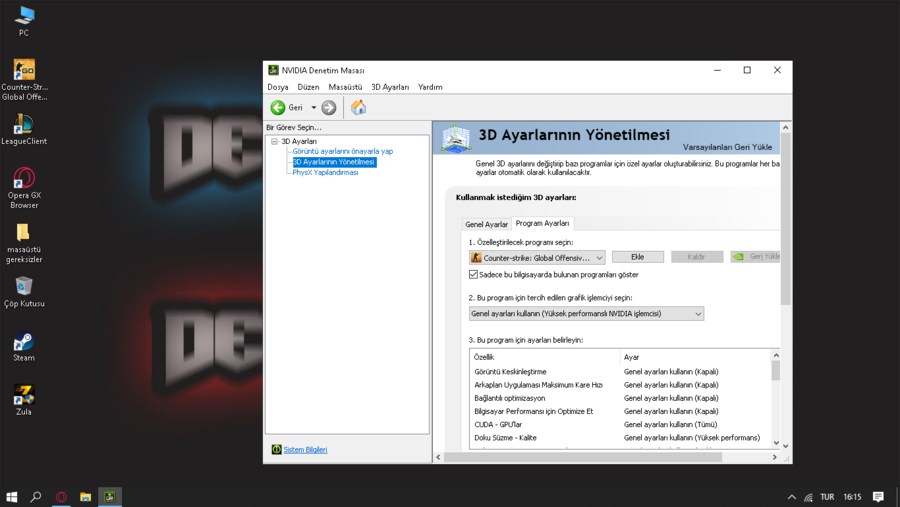Open the preferred graphics processor dropdown

pyautogui.click(x=586, y=314)
